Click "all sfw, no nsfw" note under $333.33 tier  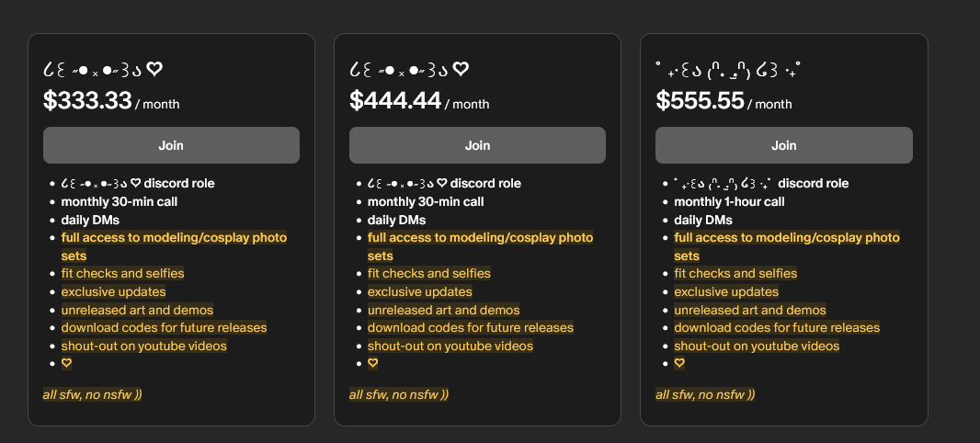[92, 394]
